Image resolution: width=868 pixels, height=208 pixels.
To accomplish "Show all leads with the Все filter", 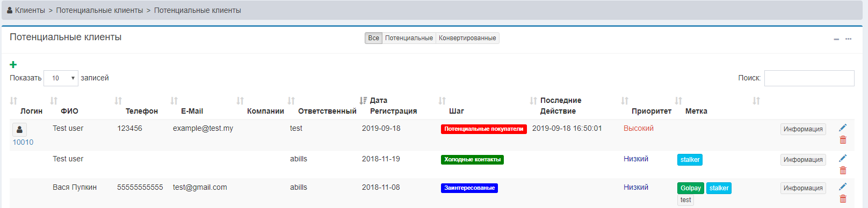I will click(373, 38).
